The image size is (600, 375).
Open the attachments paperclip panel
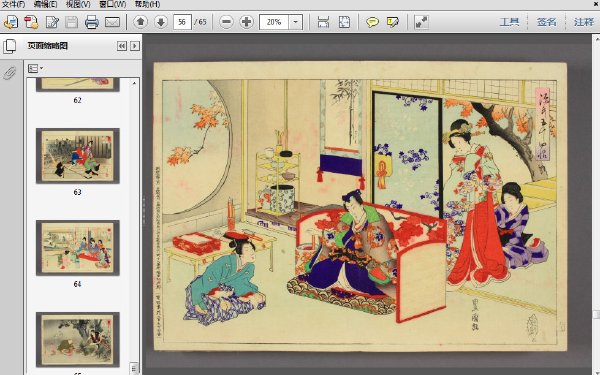click(x=9, y=73)
